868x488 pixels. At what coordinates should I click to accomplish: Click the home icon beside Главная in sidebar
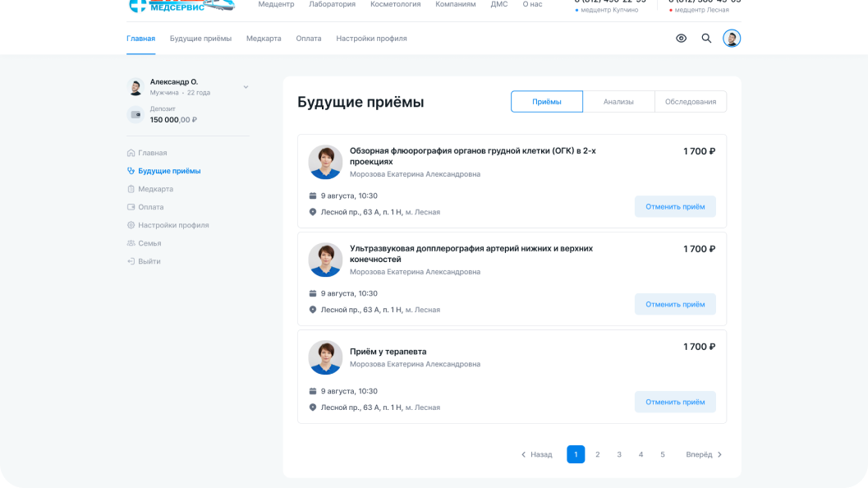pos(131,153)
